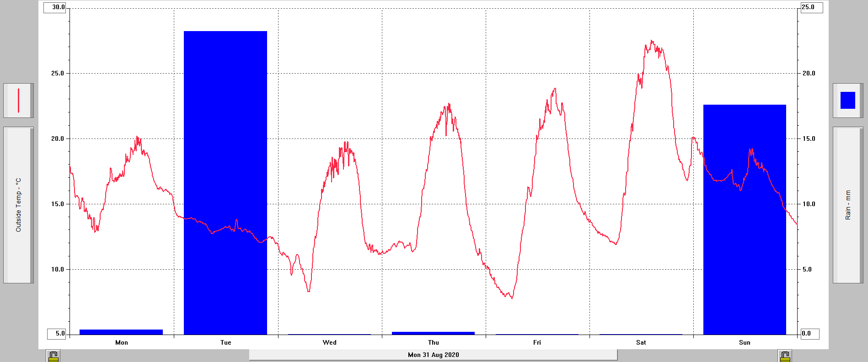Edit the 5.0 temperature axis minimum
The height and width of the screenshot is (362, 868).
[x=58, y=334]
